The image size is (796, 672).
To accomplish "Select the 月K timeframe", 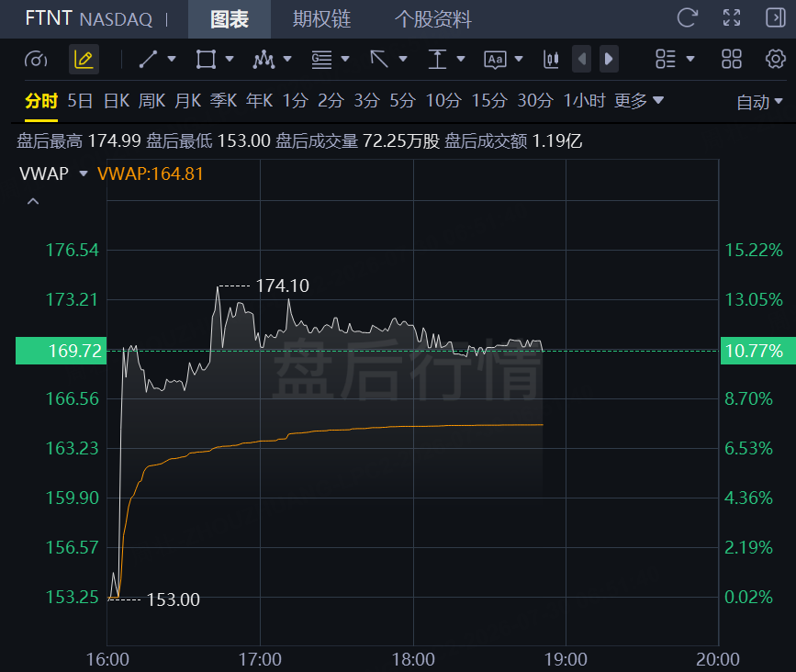I will pyautogui.click(x=188, y=101).
